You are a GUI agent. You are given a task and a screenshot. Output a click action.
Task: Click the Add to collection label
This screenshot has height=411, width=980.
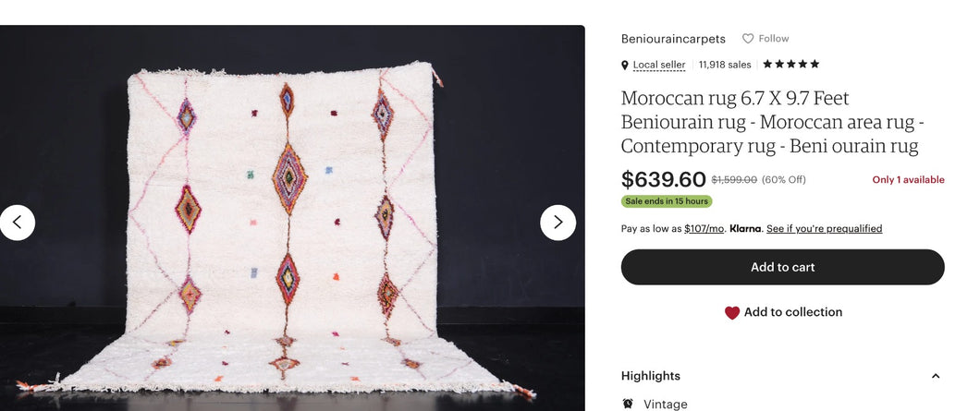coord(792,312)
